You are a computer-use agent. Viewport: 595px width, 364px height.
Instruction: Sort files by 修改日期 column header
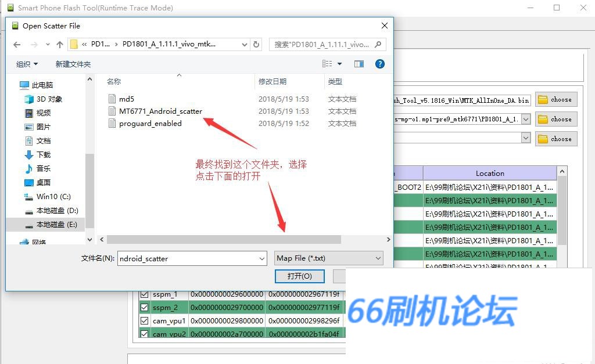(273, 81)
